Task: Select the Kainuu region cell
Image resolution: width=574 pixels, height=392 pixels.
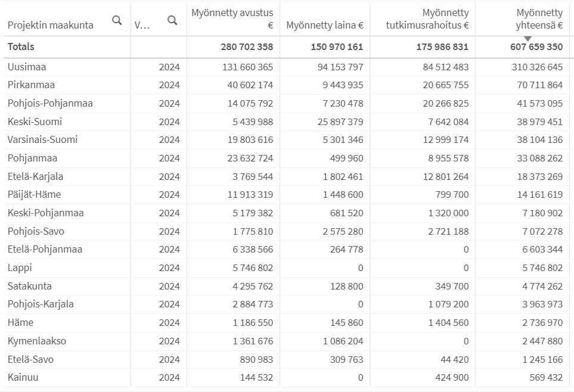Action: 23,377
